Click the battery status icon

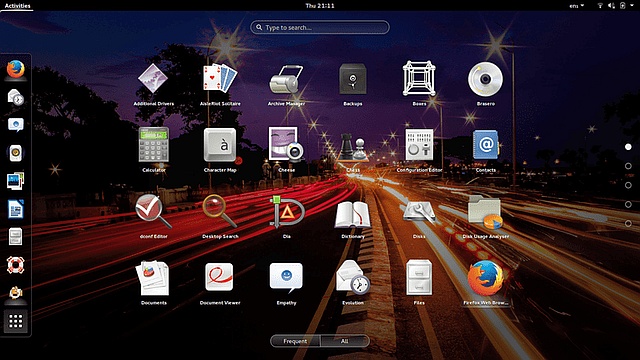pos(622,6)
